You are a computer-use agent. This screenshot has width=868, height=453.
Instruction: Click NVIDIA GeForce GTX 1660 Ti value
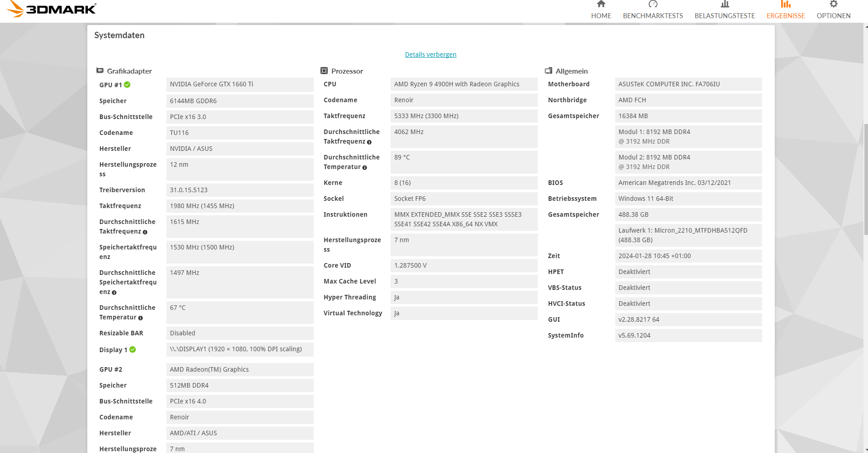pos(240,85)
